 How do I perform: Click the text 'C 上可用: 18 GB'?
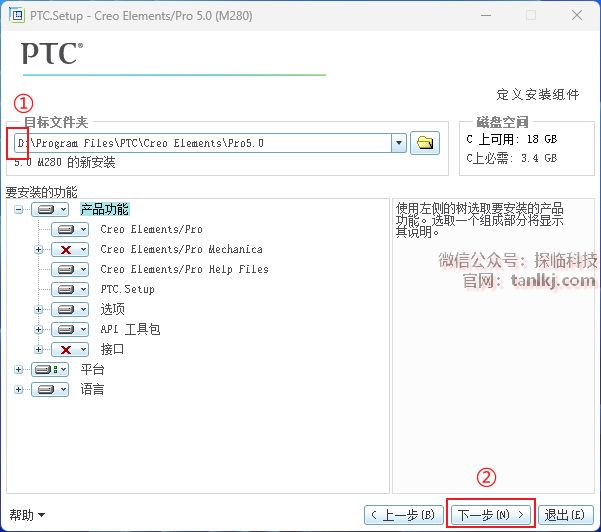(x=512, y=139)
